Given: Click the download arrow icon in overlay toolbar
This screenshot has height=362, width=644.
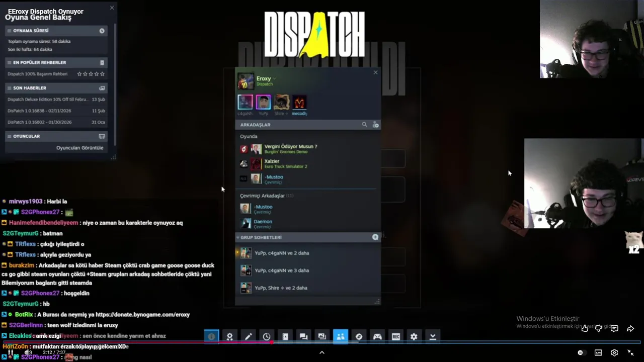Looking at the screenshot, I should [433, 337].
